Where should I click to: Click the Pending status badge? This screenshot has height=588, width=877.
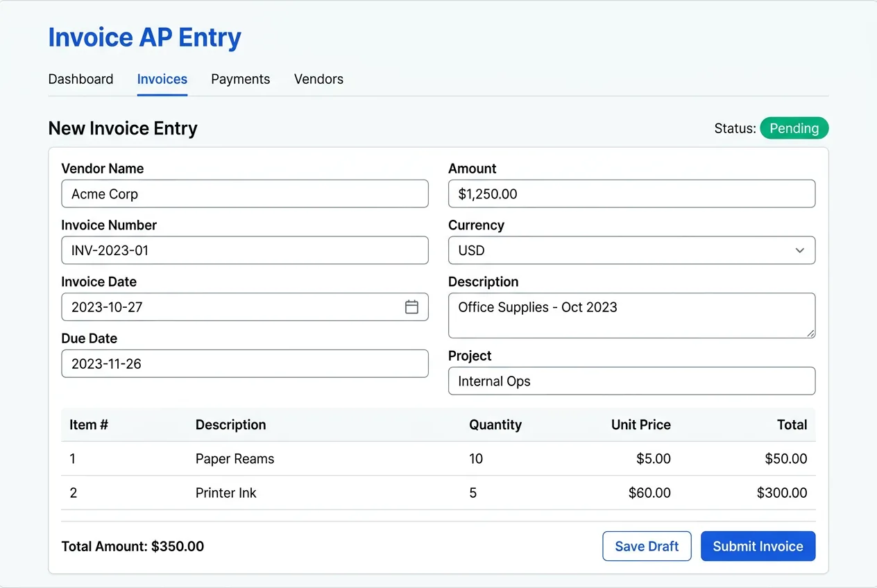[x=794, y=128]
